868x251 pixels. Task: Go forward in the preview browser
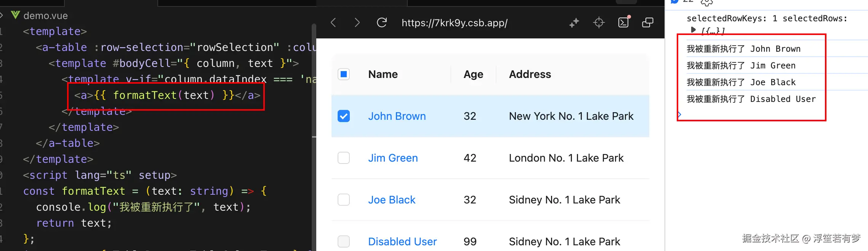tap(357, 23)
